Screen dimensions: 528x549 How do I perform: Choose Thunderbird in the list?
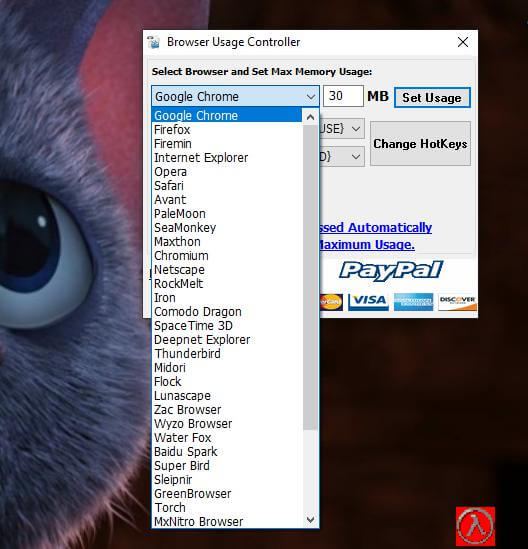pos(227,354)
